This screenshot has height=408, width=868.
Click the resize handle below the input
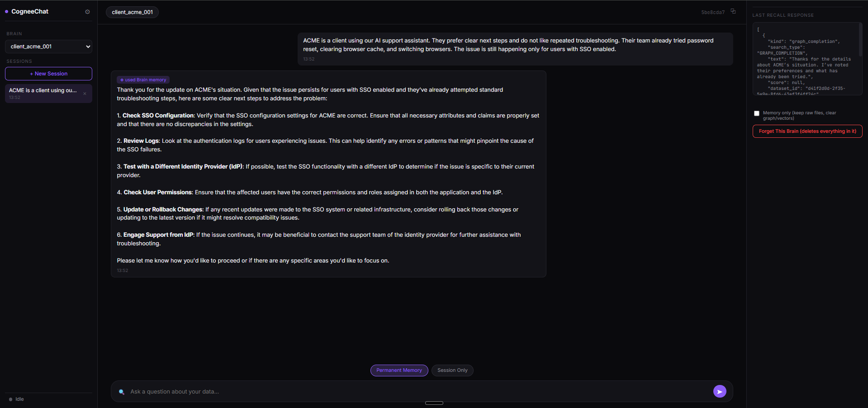(434, 403)
